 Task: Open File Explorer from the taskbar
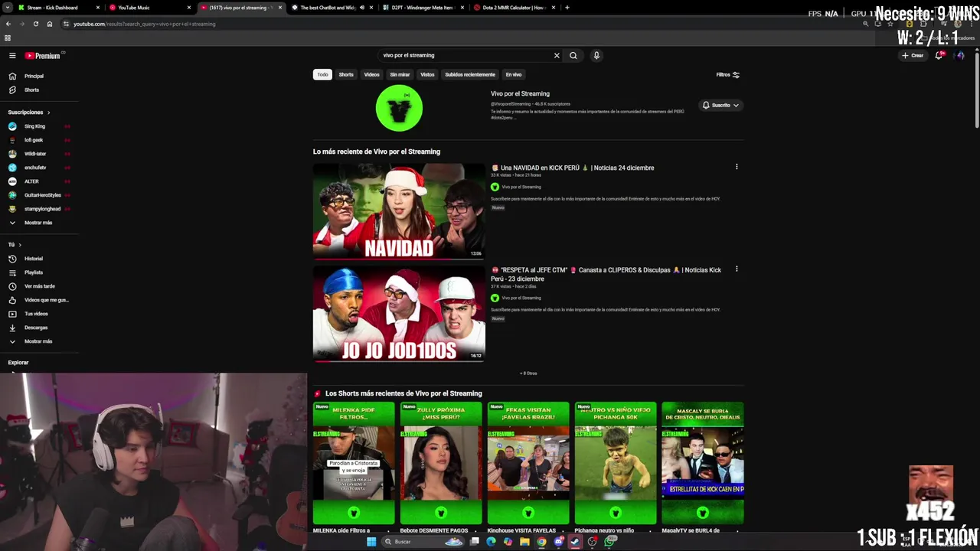coord(524,542)
